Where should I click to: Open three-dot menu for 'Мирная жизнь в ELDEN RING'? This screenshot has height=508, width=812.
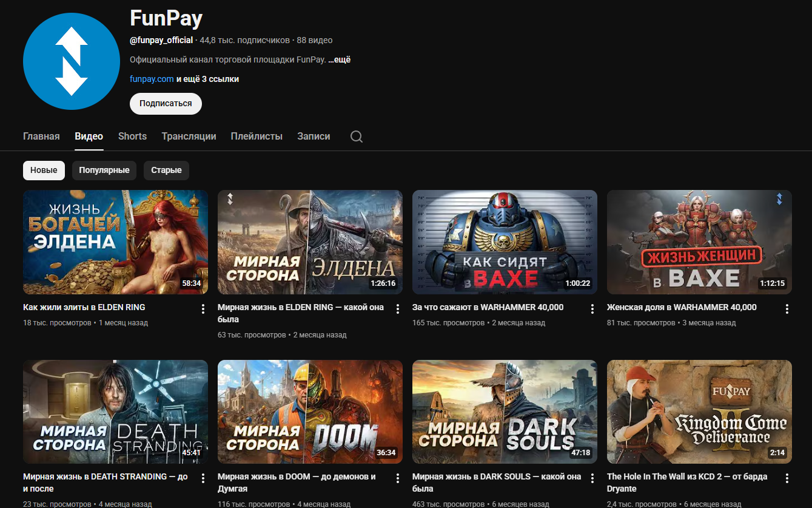[398, 309]
